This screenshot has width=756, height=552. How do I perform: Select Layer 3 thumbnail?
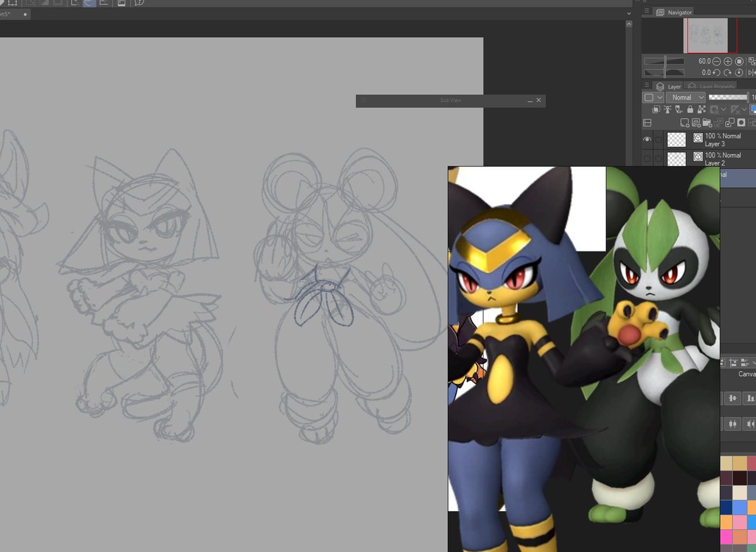tap(677, 140)
